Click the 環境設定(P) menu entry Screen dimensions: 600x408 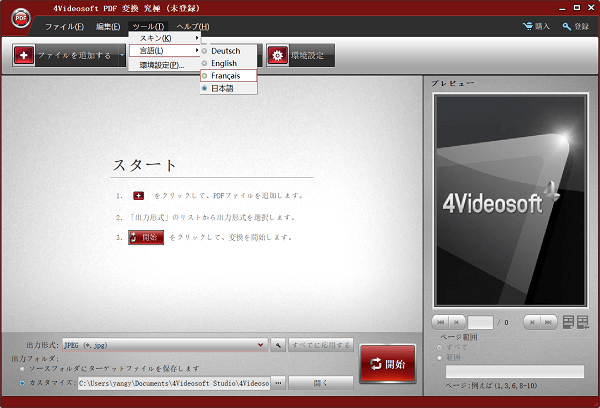pos(161,64)
